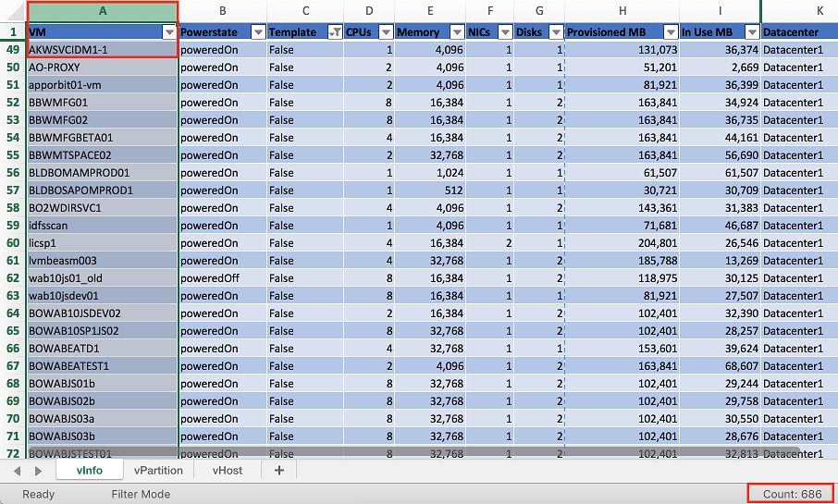Screen dimensions: 838x504
Task: Go to next sheet using right arrow
Action: pos(38,471)
